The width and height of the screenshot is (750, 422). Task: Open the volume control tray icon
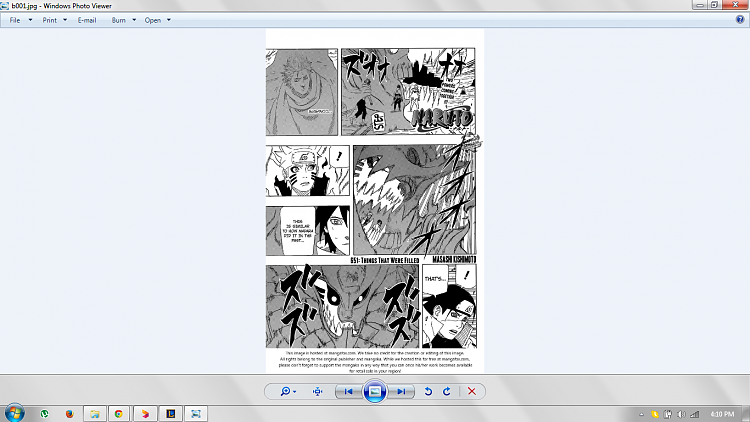[681, 414]
